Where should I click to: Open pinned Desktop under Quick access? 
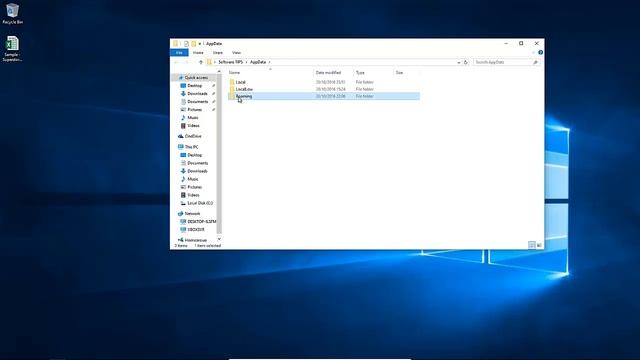pos(195,86)
